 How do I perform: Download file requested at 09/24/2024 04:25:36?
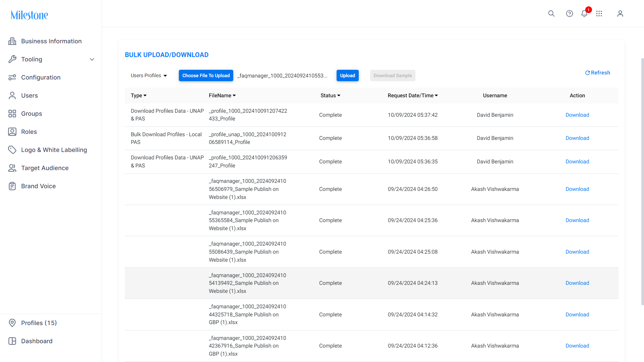577,220
